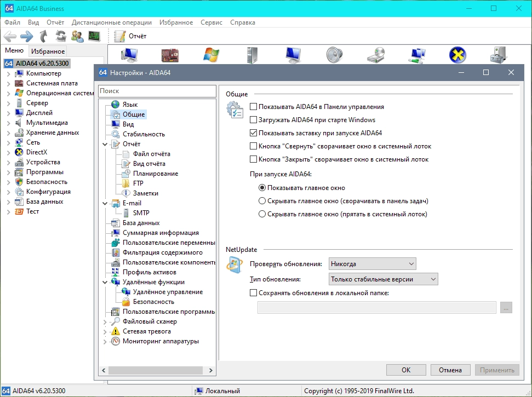Toggle Кнопка "Свернуть" сворачивает окно checkbox
Viewport: 532px width, 397px height.
point(253,146)
